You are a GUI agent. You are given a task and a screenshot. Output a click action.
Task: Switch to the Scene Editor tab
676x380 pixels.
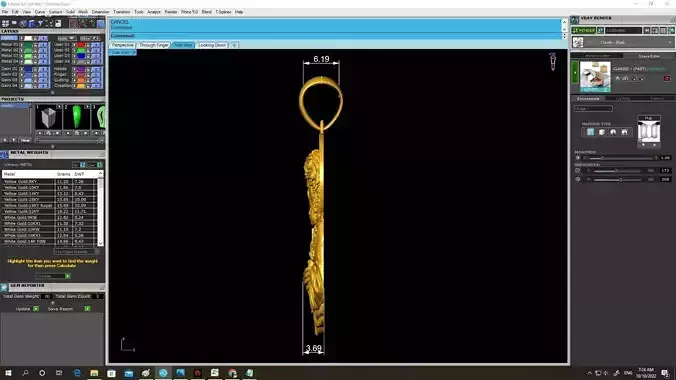(x=649, y=56)
